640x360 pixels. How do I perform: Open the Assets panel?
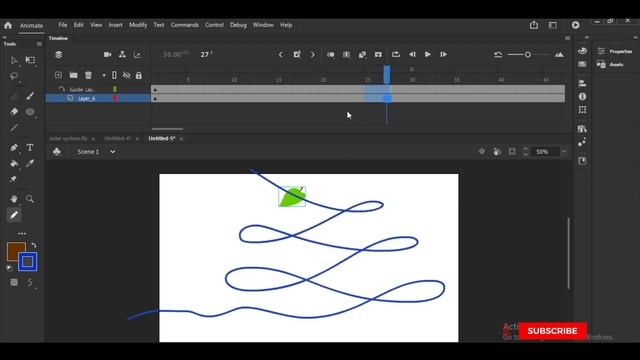[610, 64]
